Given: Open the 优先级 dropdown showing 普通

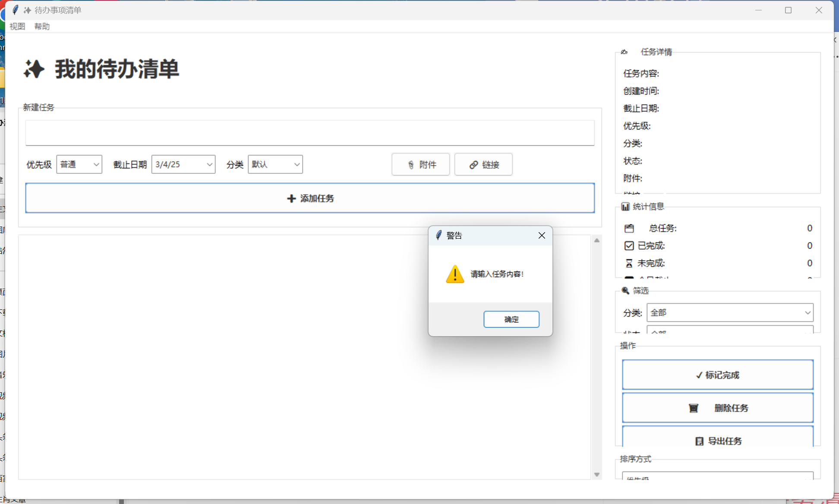Looking at the screenshot, I should [x=79, y=164].
